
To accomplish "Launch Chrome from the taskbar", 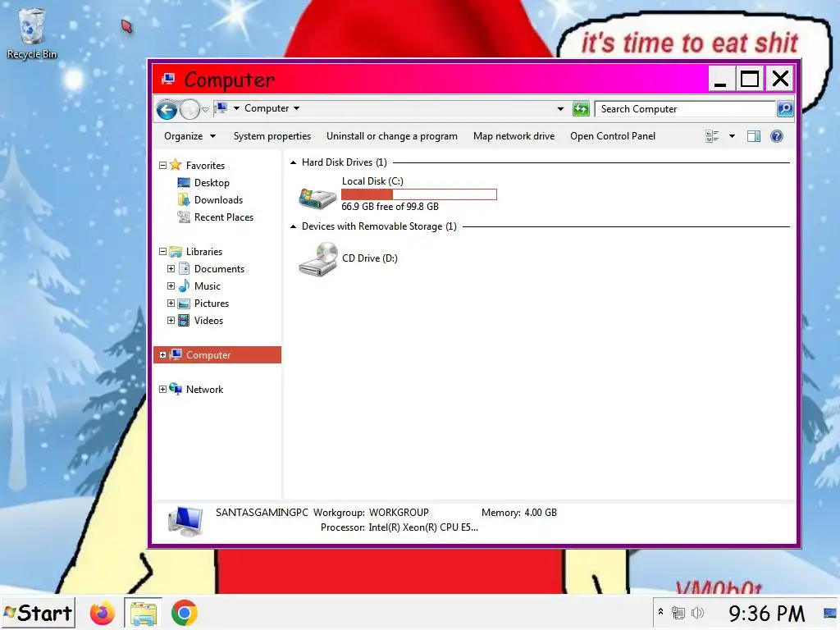I will (x=185, y=614).
